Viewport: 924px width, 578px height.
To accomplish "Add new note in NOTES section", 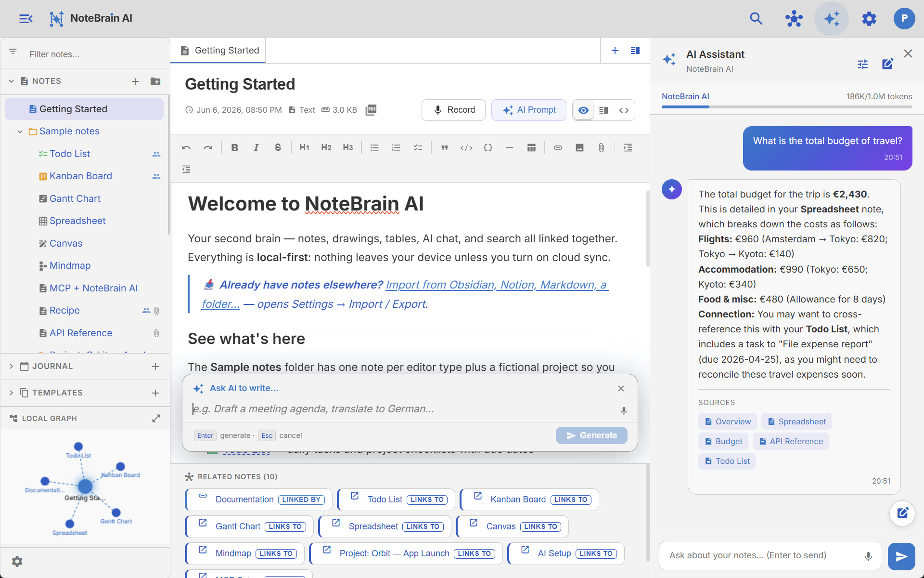I will point(135,81).
